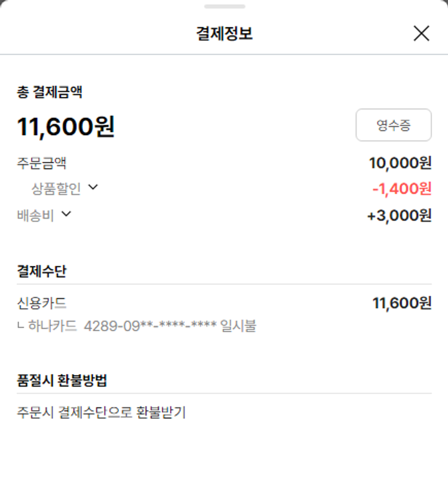Select the 11,600원 amount beside 신용카드
The height and width of the screenshot is (484, 448).
[401, 303]
